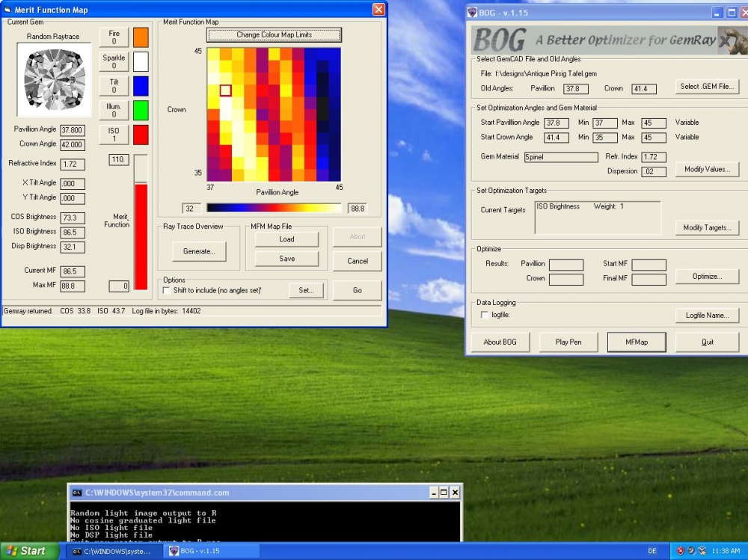Click Logfile Name button in BOG
The width and height of the screenshot is (748, 560).
(707, 316)
